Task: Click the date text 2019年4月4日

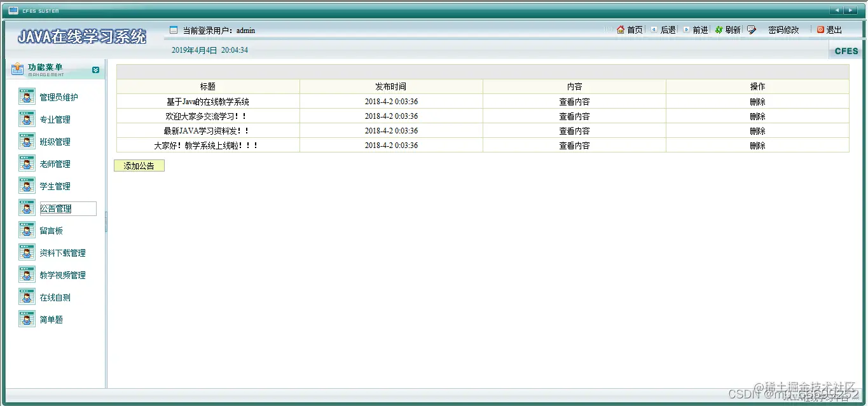Action: pyautogui.click(x=195, y=50)
